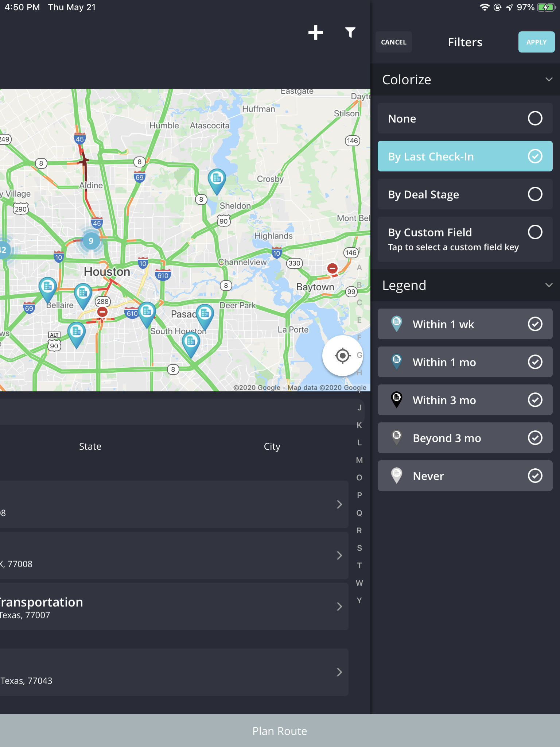Select the building pin at 610 southeast
This screenshot has width=560, height=747.
(147, 314)
